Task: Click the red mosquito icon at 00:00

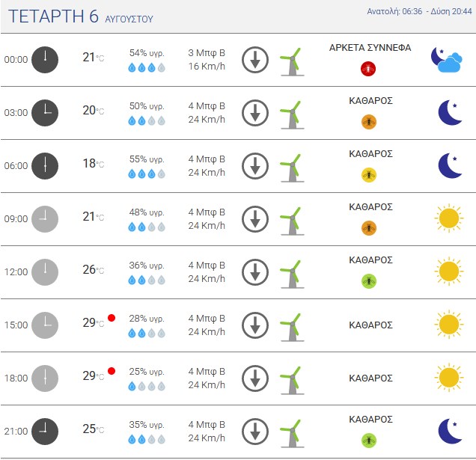Action: [x=368, y=69]
